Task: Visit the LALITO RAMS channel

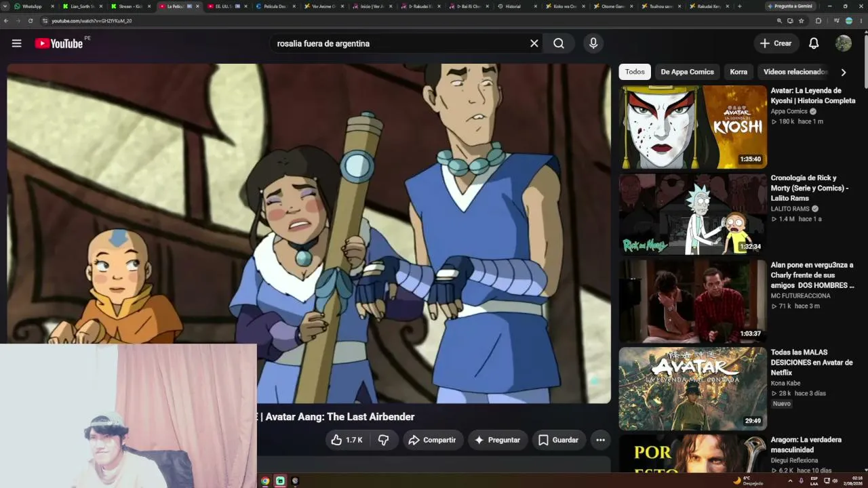Action: coord(790,209)
